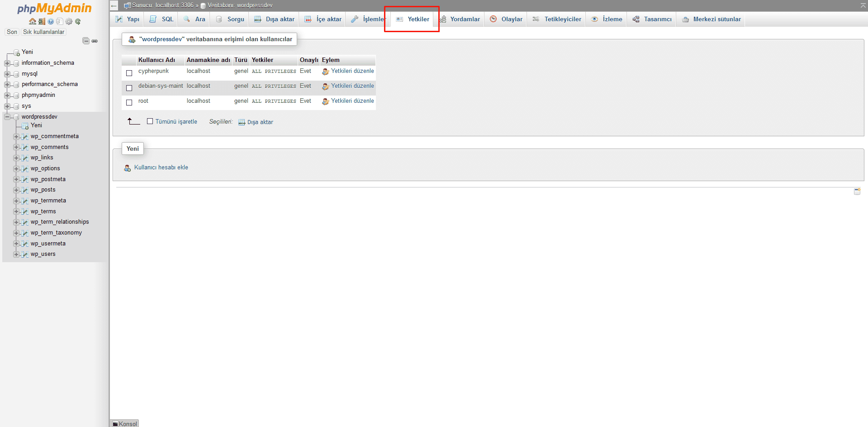Open the Yapı tab

click(x=127, y=19)
